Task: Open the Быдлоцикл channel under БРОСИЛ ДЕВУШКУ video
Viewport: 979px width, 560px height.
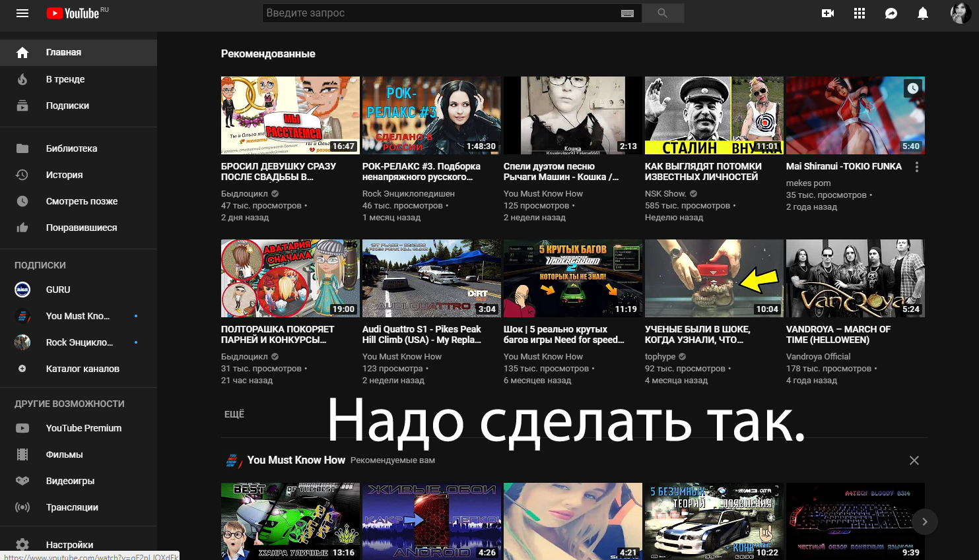Action: coord(244,194)
